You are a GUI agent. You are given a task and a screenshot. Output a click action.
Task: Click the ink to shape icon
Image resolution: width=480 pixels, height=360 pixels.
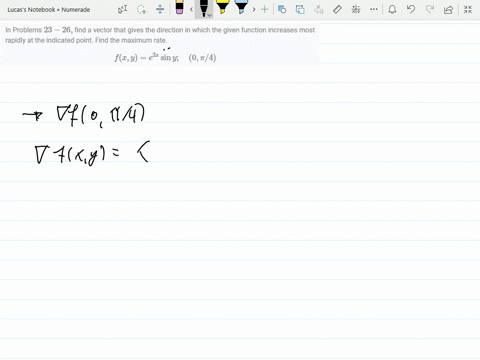[300, 9]
